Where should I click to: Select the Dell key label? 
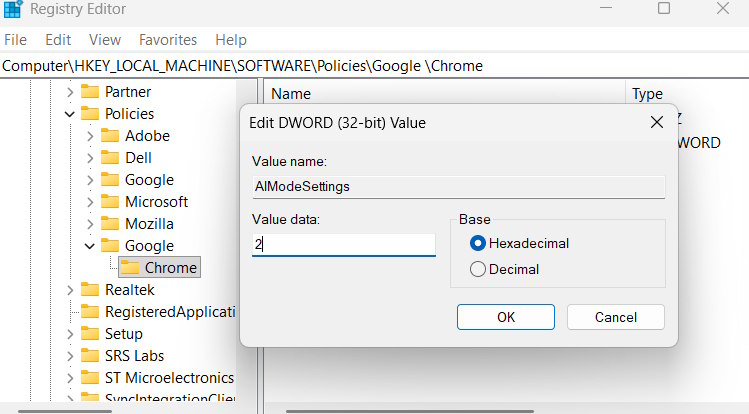(139, 158)
